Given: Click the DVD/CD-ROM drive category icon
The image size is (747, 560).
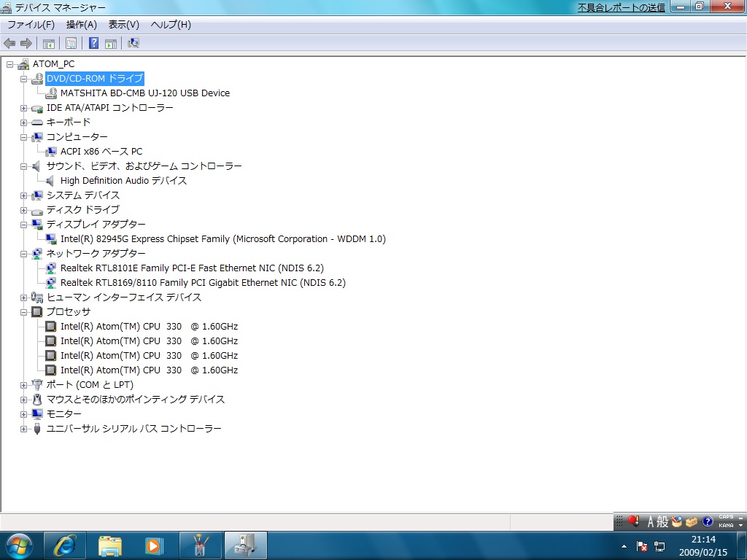Looking at the screenshot, I should (x=37, y=79).
